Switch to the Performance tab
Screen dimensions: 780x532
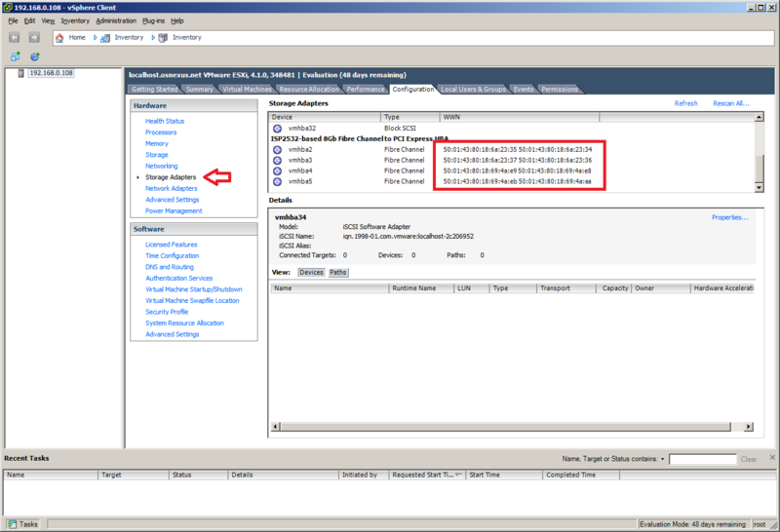pos(366,89)
